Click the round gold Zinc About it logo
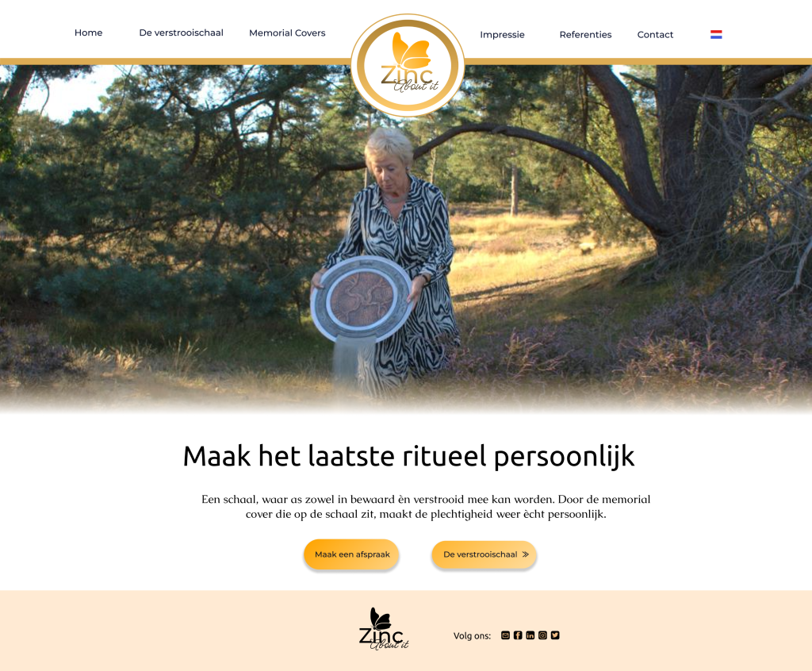 [408, 65]
